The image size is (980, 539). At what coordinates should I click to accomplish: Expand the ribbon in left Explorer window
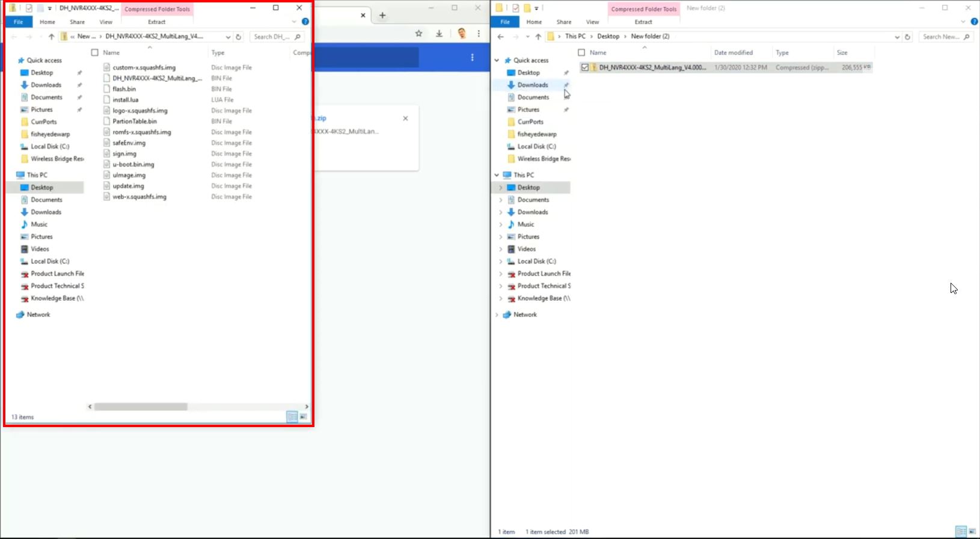click(x=294, y=22)
